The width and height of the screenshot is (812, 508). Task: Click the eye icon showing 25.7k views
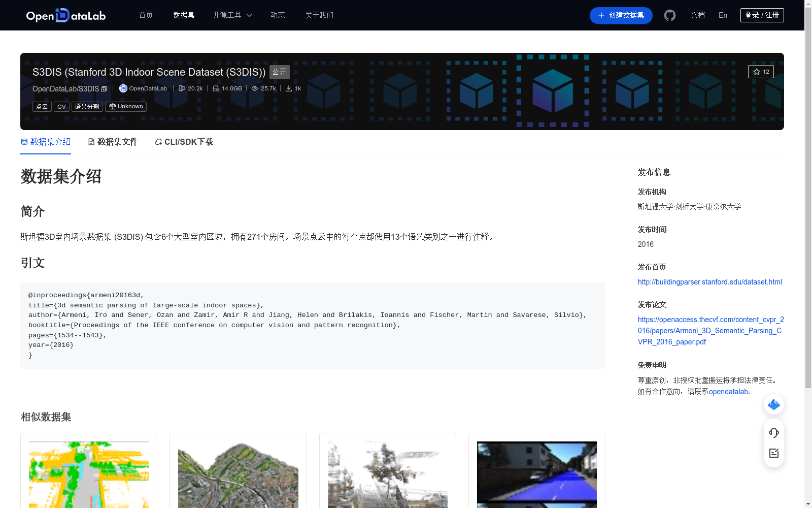254,88
